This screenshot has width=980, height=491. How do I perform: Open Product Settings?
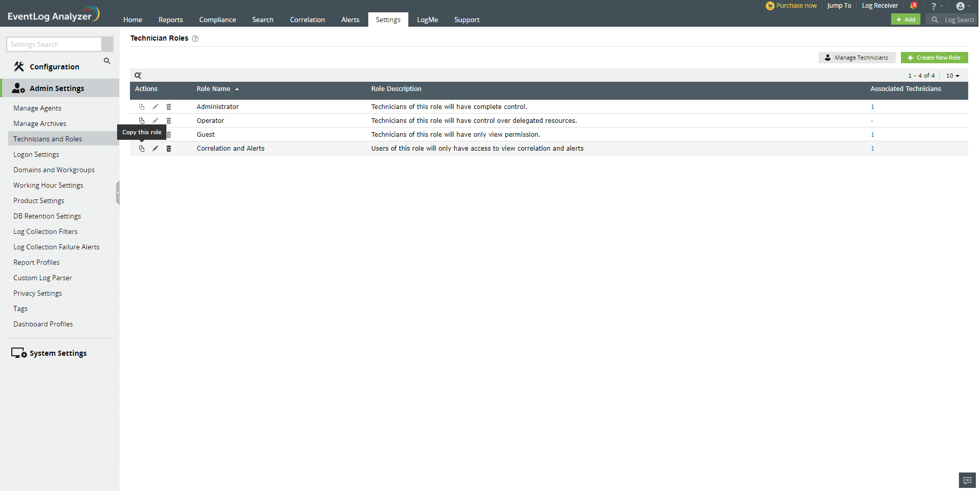point(39,201)
